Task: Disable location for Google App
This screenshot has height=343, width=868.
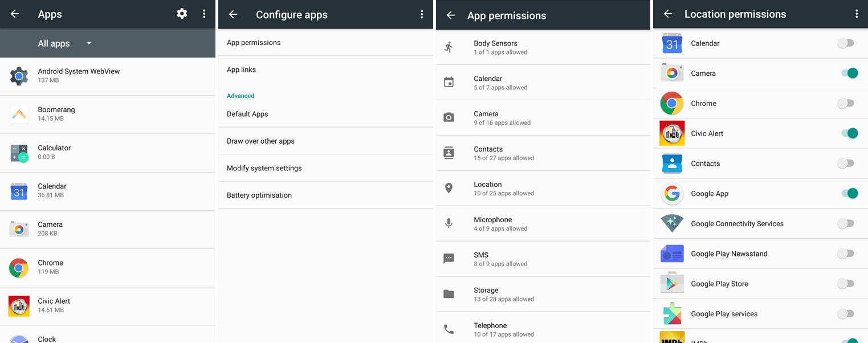Action: pos(849,194)
